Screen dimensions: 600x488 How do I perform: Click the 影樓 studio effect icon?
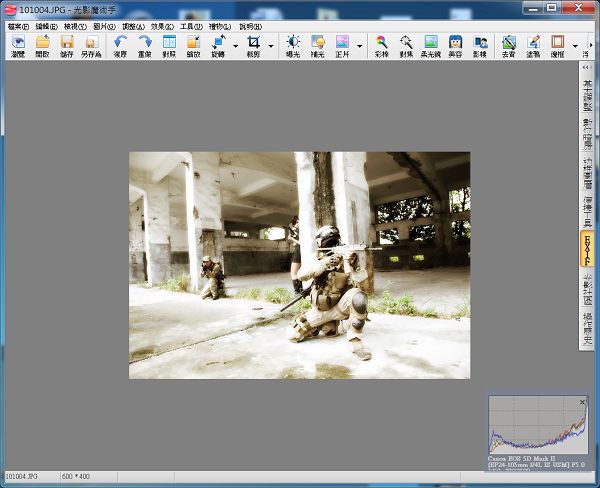(480, 46)
